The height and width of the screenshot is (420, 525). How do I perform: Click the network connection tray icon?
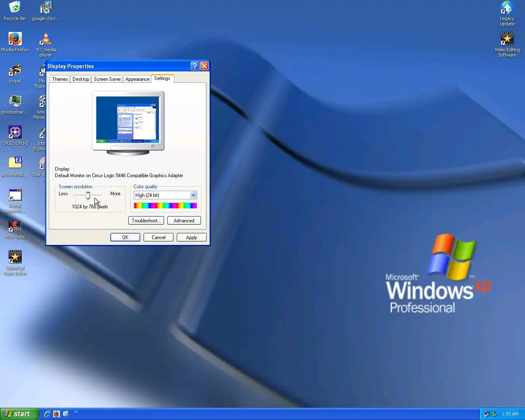(x=486, y=414)
